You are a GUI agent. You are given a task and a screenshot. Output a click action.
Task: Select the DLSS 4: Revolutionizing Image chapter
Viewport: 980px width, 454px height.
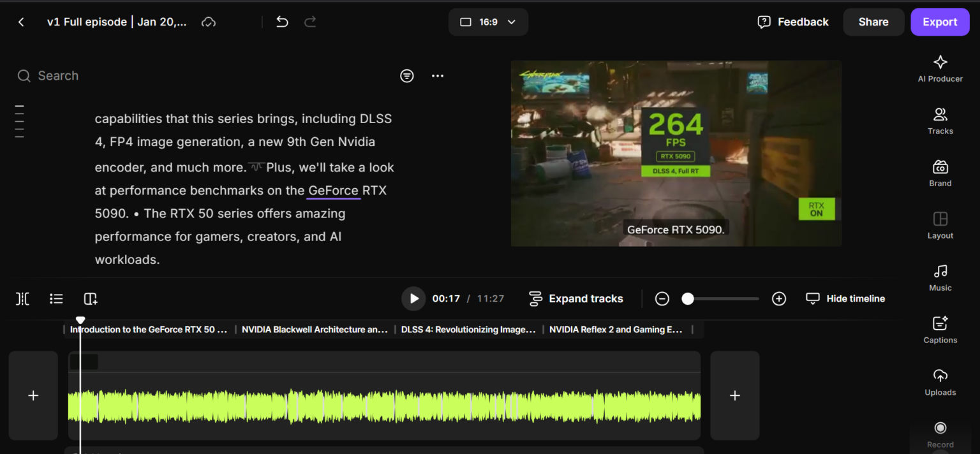pos(469,329)
